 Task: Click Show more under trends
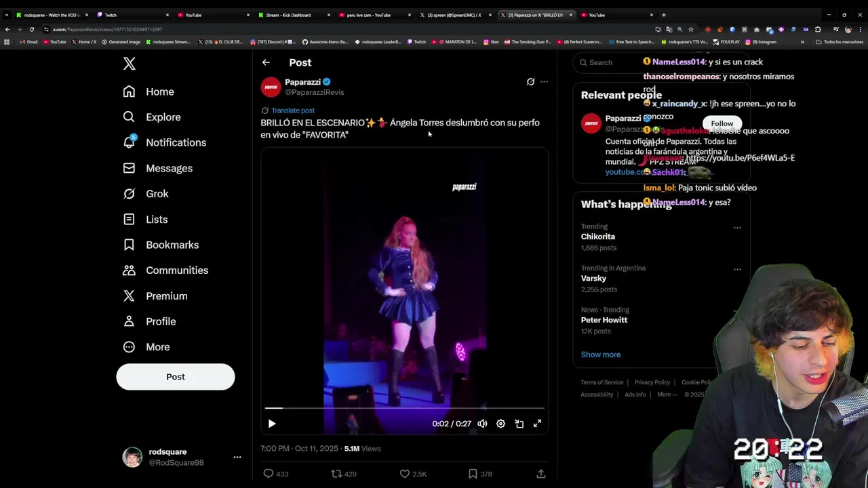pos(600,354)
